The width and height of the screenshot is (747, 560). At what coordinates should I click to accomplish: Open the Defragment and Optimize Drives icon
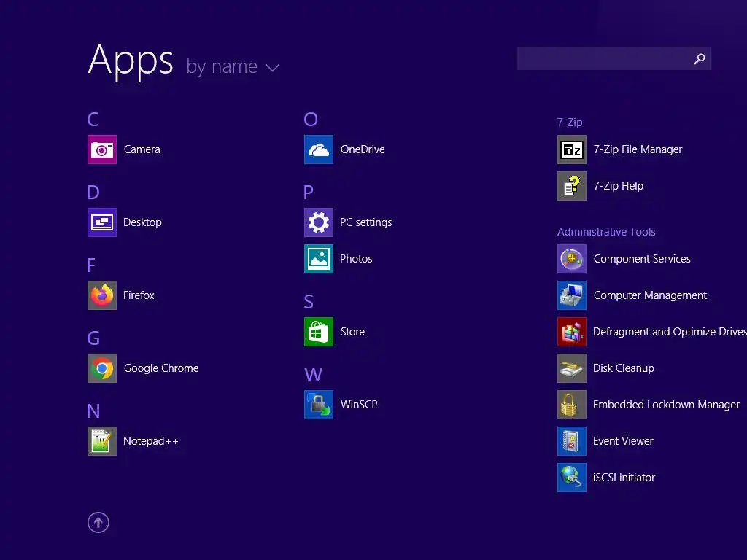click(x=572, y=332)
